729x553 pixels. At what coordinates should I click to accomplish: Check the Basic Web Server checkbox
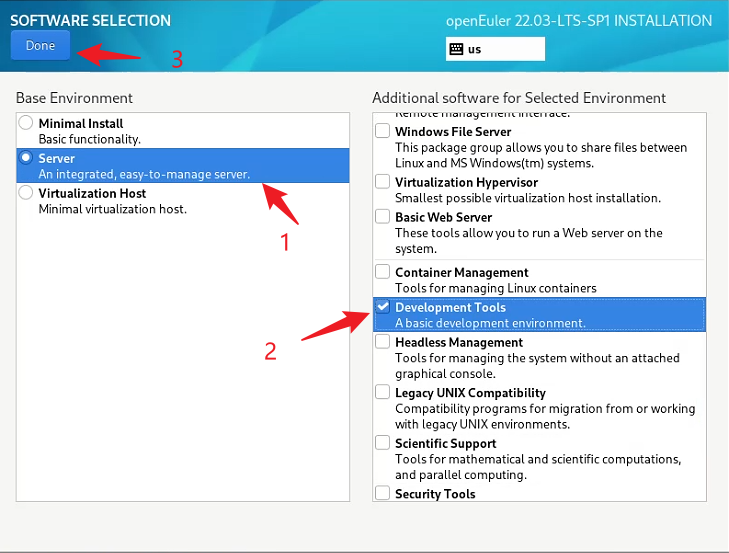tap(382, 216)
